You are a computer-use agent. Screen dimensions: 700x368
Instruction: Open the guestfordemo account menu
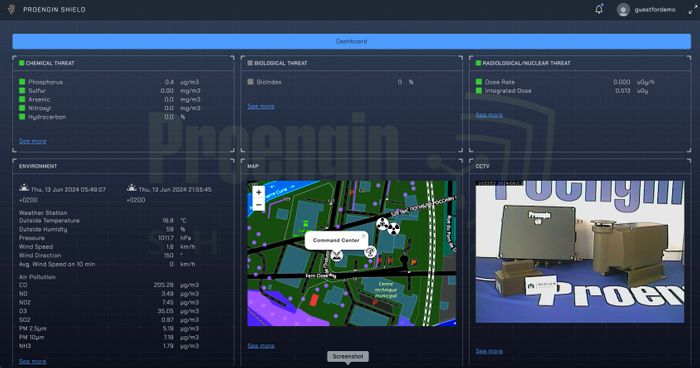(655, 9)
